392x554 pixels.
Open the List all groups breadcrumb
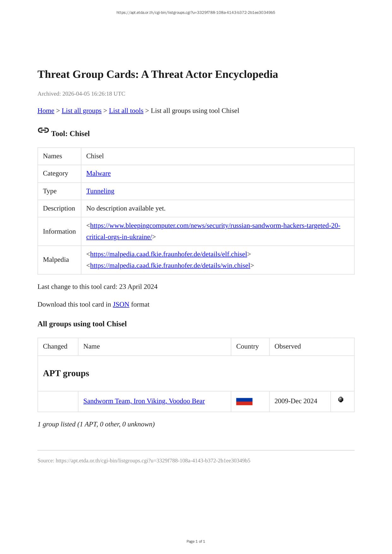(x=81, y=111)
